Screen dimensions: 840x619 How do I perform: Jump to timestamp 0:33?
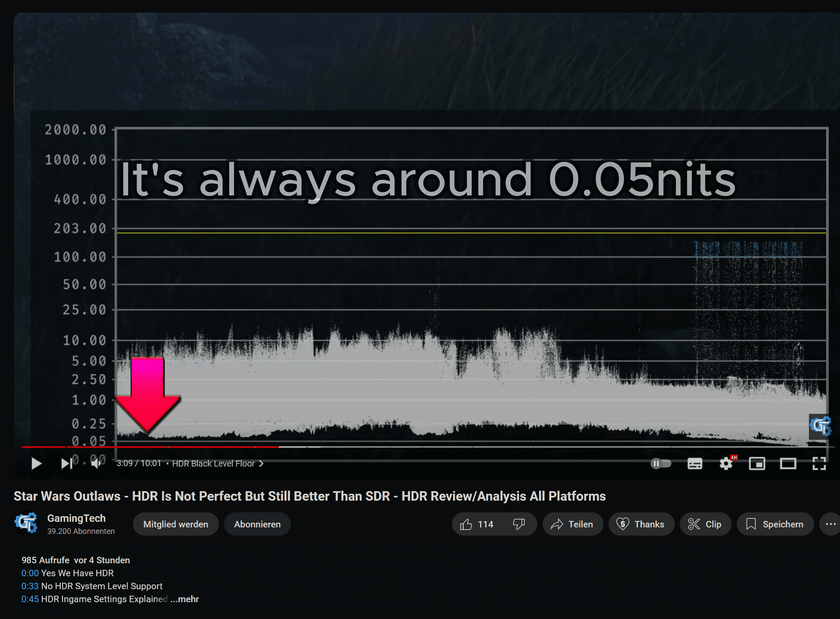click(x=30, y=586)
